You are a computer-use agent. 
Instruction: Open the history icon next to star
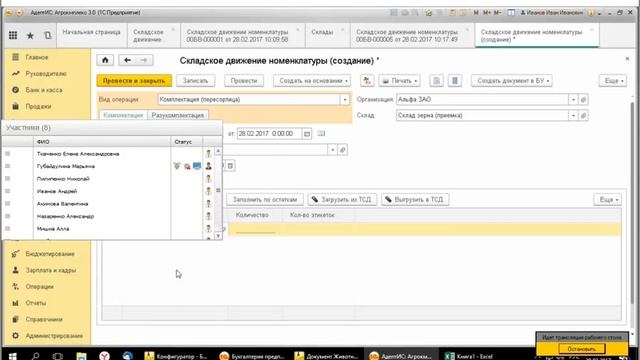pyautogui.click(x=48, y=36)
